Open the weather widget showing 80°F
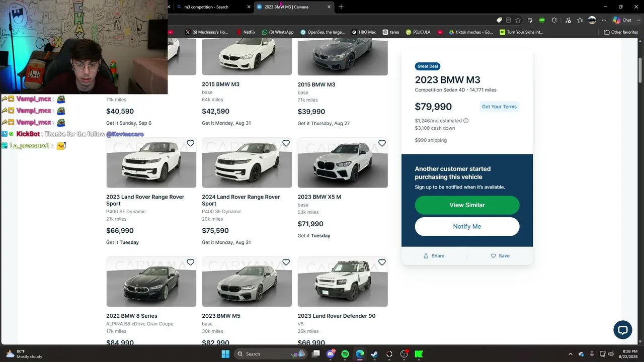644x362 pixels. tap(24, 354)
